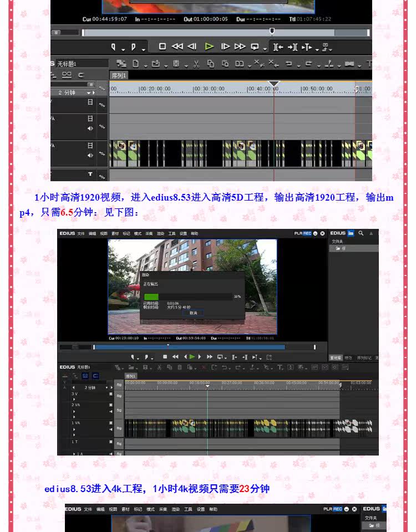Viewport: 416px width, 532px height.
Task: Jump to next edit point in top player
Action: 292,47
